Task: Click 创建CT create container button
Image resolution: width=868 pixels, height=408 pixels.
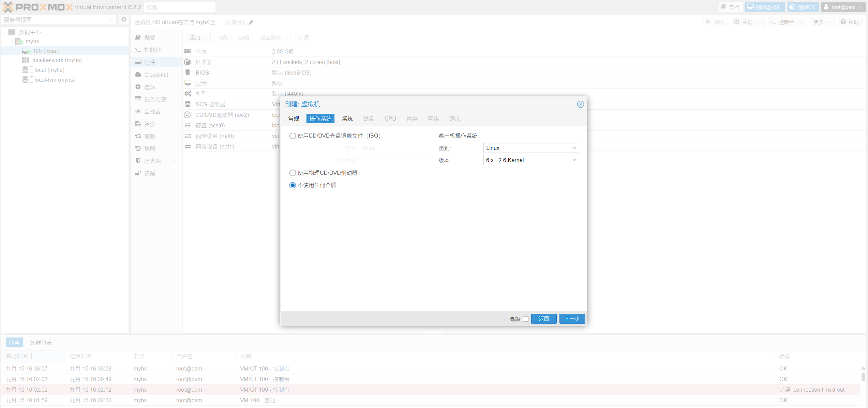Action: (x=803, y=7)
